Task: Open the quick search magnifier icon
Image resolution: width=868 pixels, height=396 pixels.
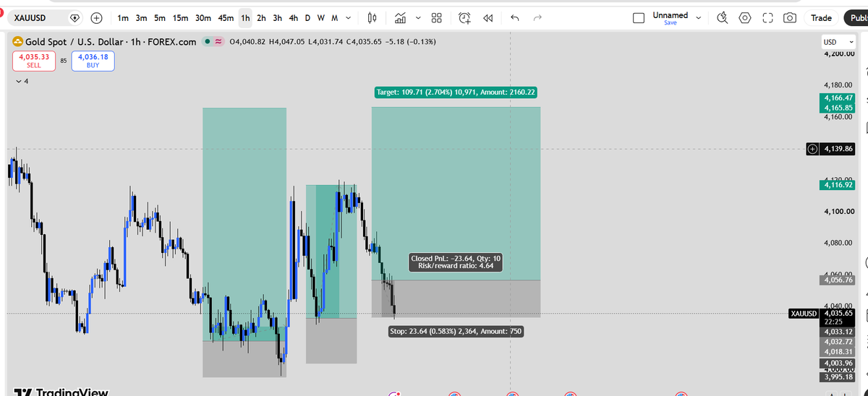Action: [x=723, y=18]
